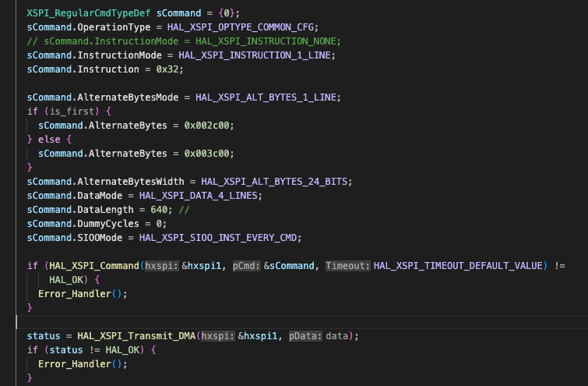Click the AlternateBytesWidth member name

pos(131,182)
